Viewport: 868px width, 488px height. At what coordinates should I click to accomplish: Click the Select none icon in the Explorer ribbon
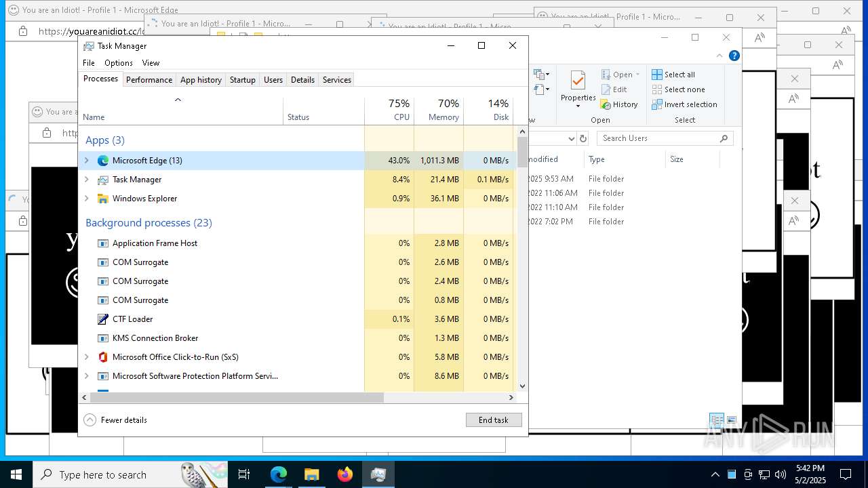(657, 89)
